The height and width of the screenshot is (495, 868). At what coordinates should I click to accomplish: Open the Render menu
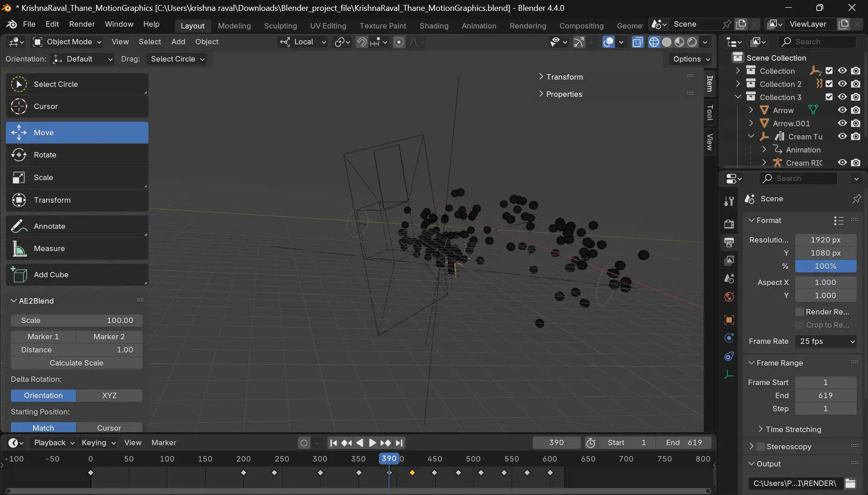82,24
